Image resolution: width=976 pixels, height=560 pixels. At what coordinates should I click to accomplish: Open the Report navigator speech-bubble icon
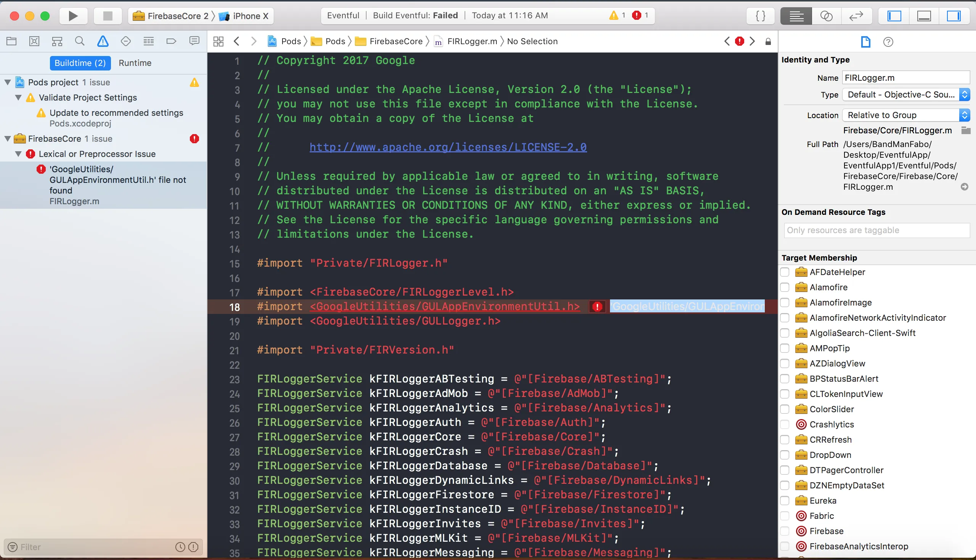(194, 41)
